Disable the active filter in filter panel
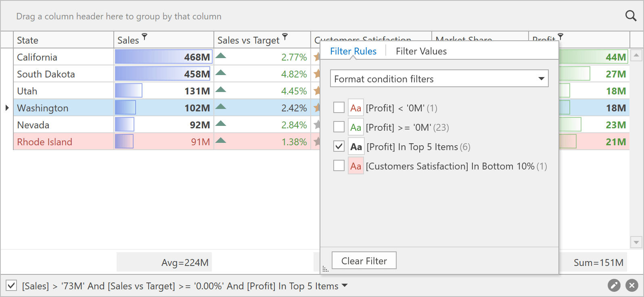 (x=11, y=286)
